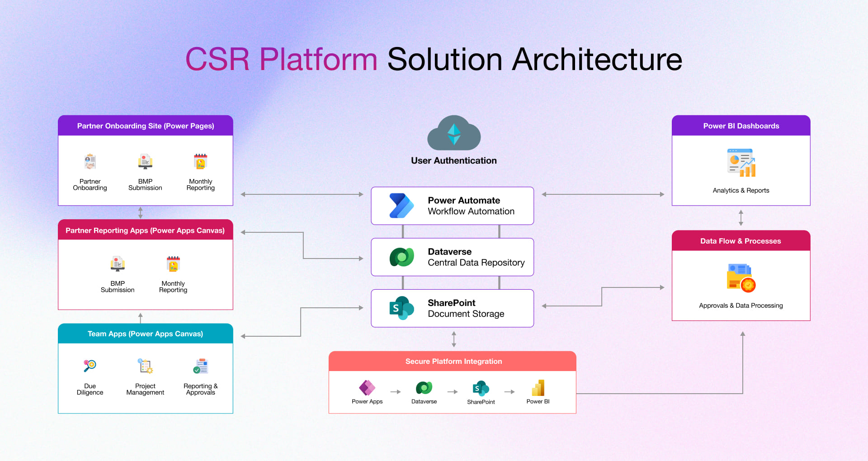Select the Dataverse Central Data Repository icon
This screenshot has width=868, height=461.
click(401, 257)
